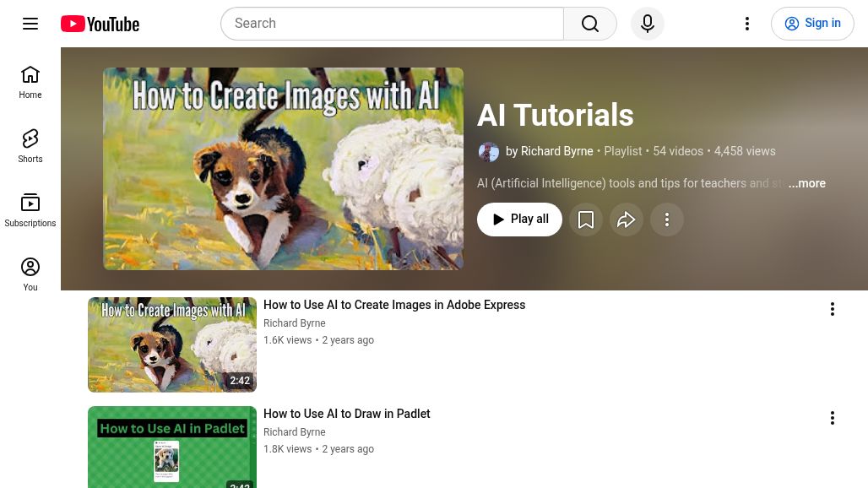
Task: Share the AI Tutorials playlist
Action: click(x=626, y=220)
